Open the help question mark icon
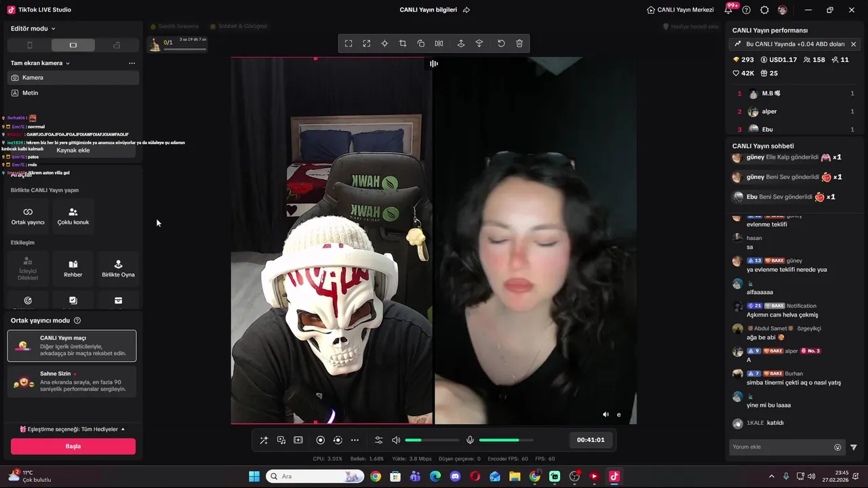Image resolution: width=868 pixels, height=488 pixels. [747, 10]
